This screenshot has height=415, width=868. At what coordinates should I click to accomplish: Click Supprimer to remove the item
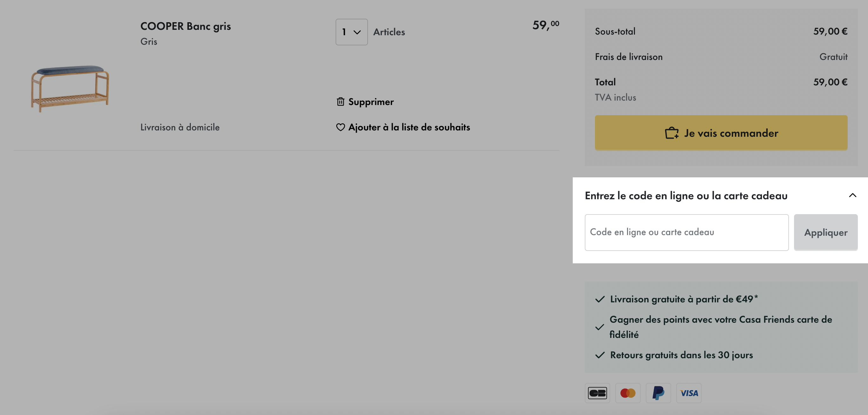coord(371,102)
